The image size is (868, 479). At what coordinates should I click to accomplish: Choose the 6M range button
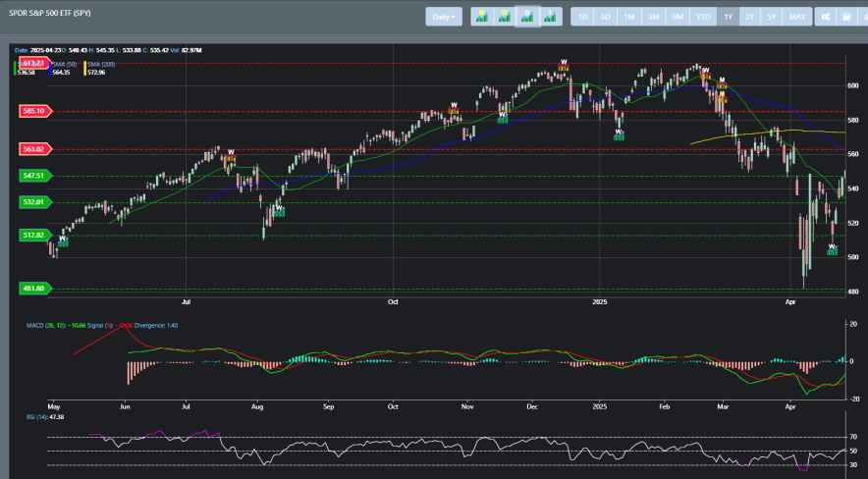tap(678, 17)
